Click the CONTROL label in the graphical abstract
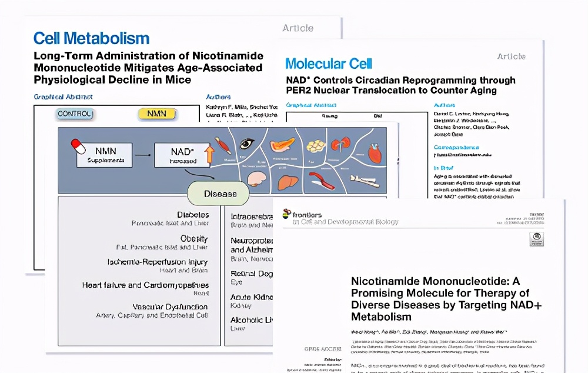Viewport: 588px width, 373px height. (75, 114)
